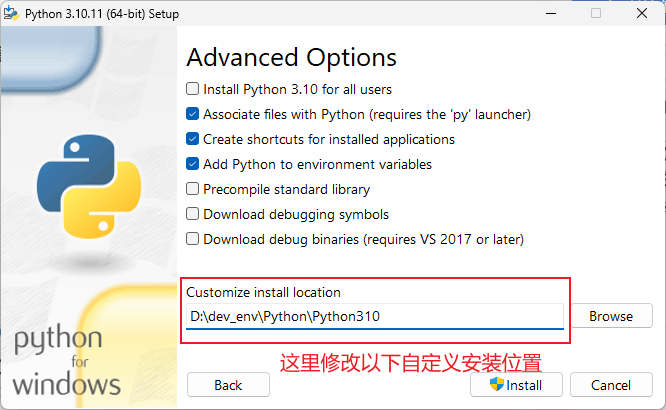Click the 'Customize install location' label
The image size is (666, 410).
coord(263,292)
